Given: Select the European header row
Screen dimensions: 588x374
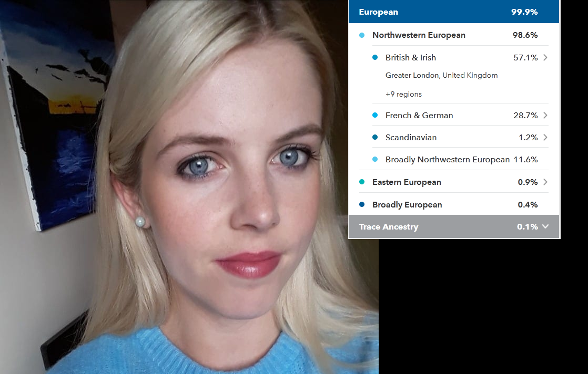Looking at the screenshot, I should click(x=453, y=12).
